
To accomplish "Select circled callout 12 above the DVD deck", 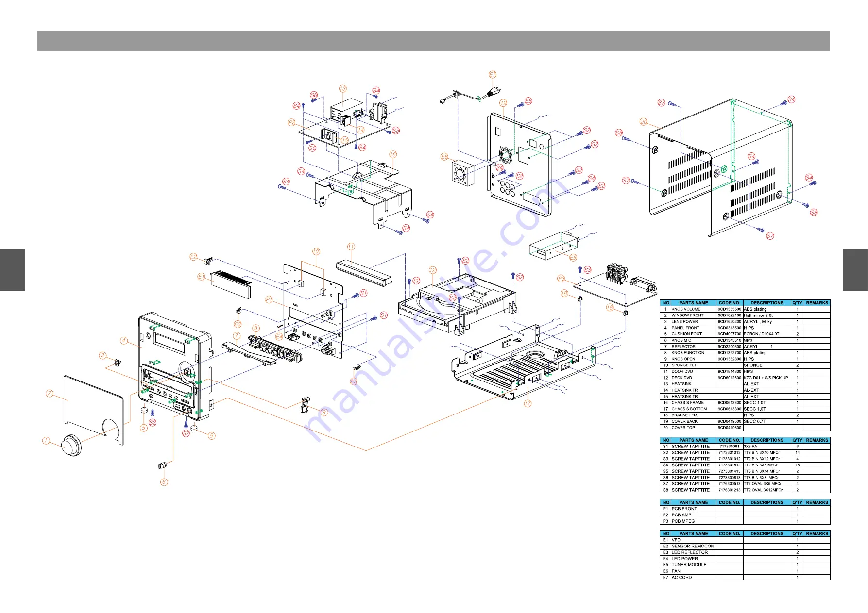I will point(432,270).
